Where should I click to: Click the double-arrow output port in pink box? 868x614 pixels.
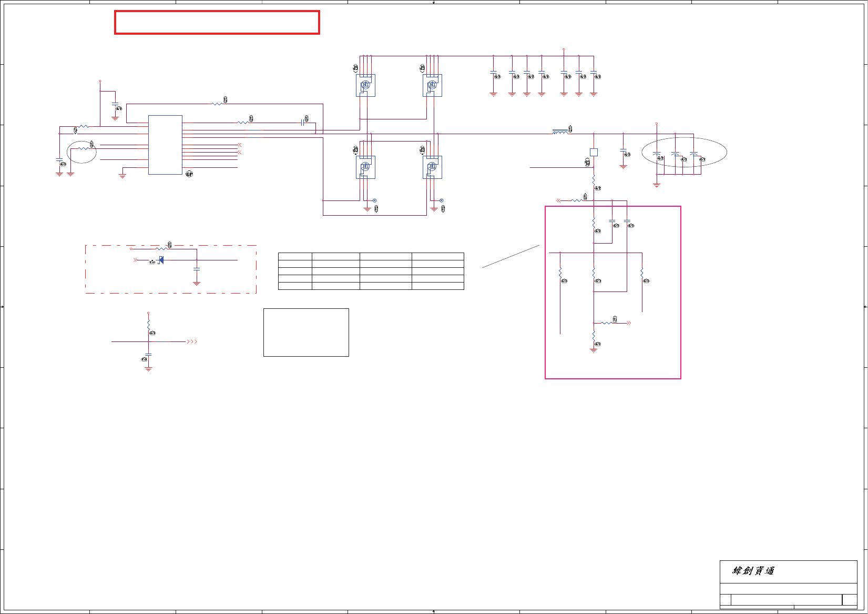[x=629, y=323]
